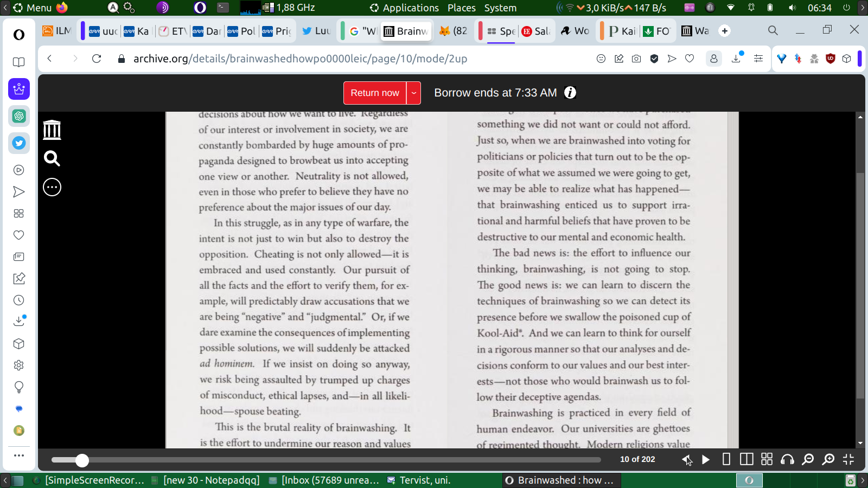
Task: Zoom out of the book page
Action: point(808,460)
